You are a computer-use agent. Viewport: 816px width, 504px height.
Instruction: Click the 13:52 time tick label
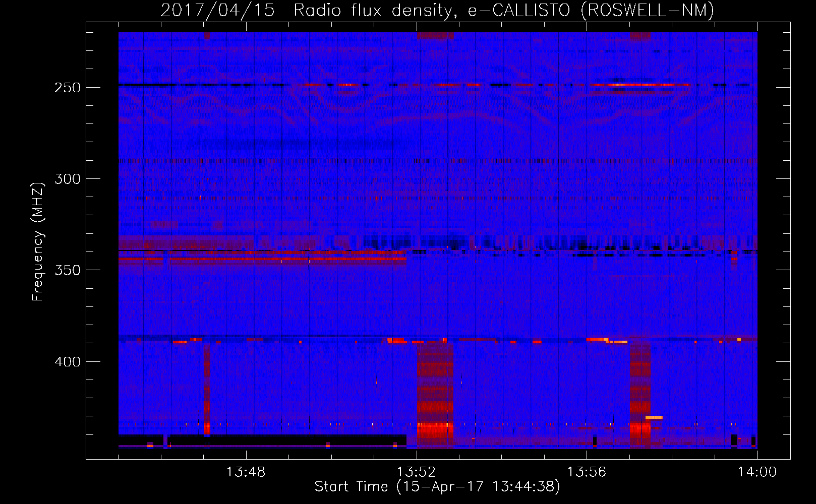click(416, 472)
